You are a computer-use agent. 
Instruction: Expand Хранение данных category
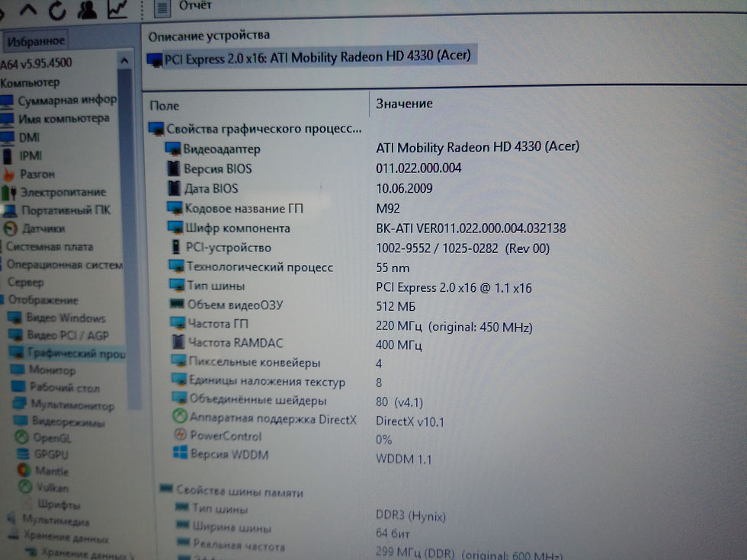point(59,537)
